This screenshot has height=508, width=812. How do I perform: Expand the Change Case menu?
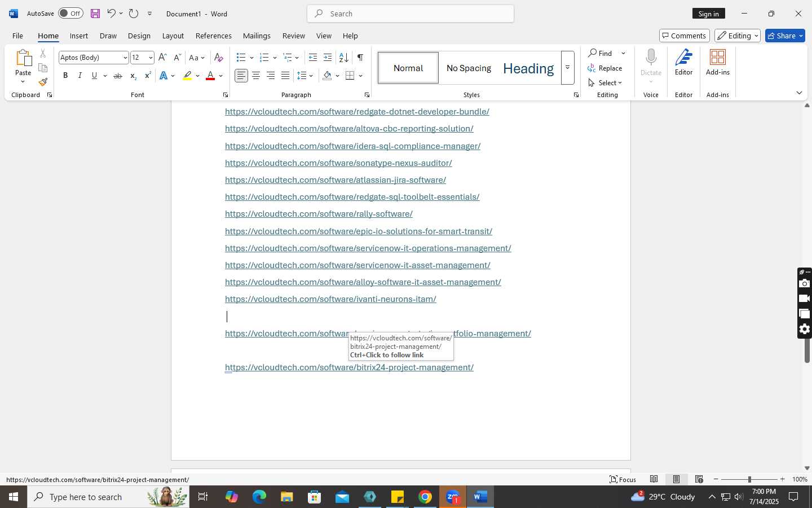pyautogui.click(x=197, y=58)
